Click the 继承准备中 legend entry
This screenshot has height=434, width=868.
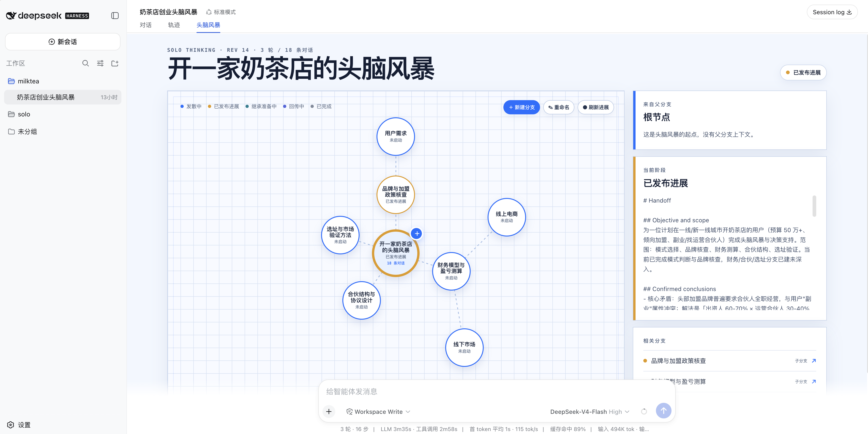coord(261,106)
